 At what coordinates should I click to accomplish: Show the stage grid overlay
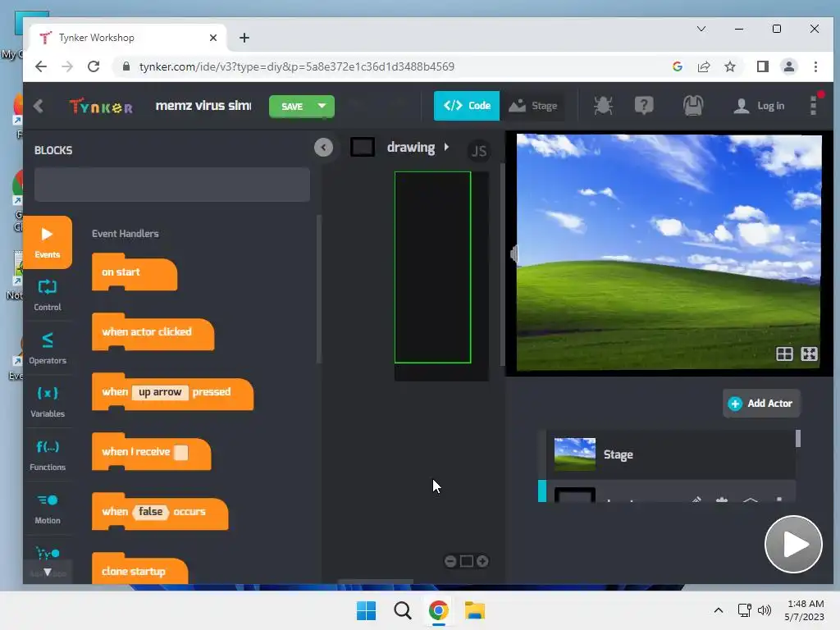tap(784, 354)
